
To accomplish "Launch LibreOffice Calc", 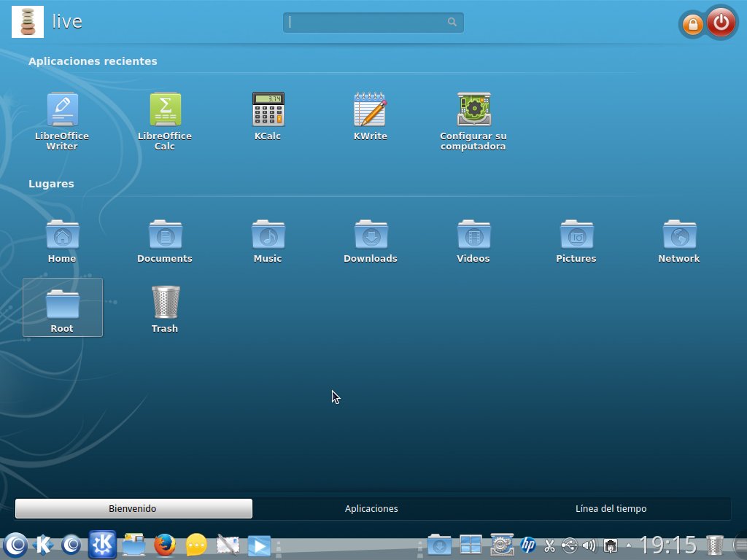I will 165,122.
